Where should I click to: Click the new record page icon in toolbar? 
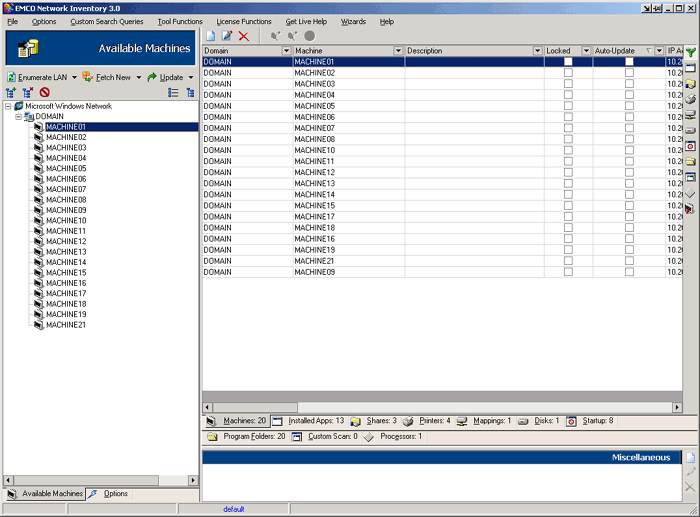click(210, 36)
